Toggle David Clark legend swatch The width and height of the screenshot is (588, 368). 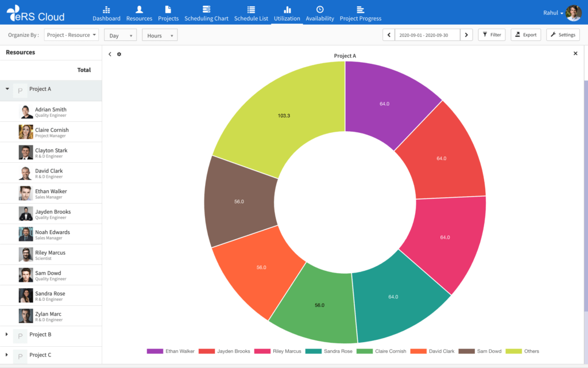coord(419,351)
